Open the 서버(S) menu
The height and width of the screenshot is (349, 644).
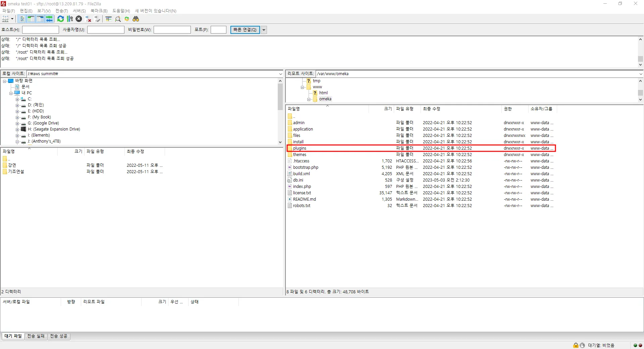(79, 11)
